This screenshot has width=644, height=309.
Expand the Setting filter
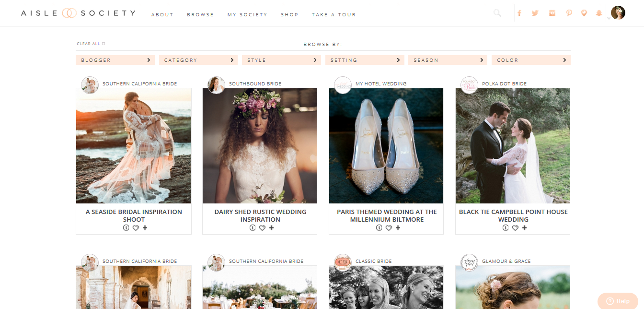click(x=365, y=60)
